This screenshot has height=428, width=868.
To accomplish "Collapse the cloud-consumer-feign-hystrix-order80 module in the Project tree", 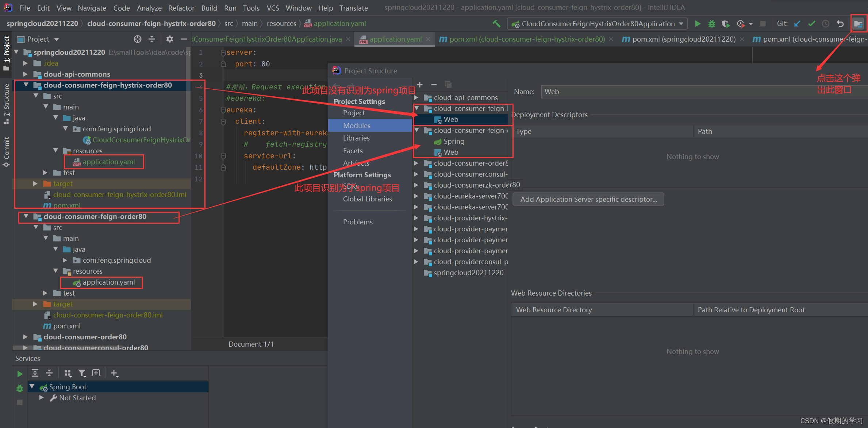I will pyautogui.click(x=26, y=85).
